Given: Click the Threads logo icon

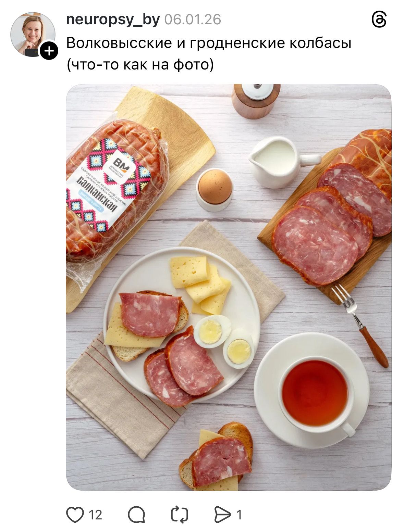Looking at the screenshot, I should [379, 20].
